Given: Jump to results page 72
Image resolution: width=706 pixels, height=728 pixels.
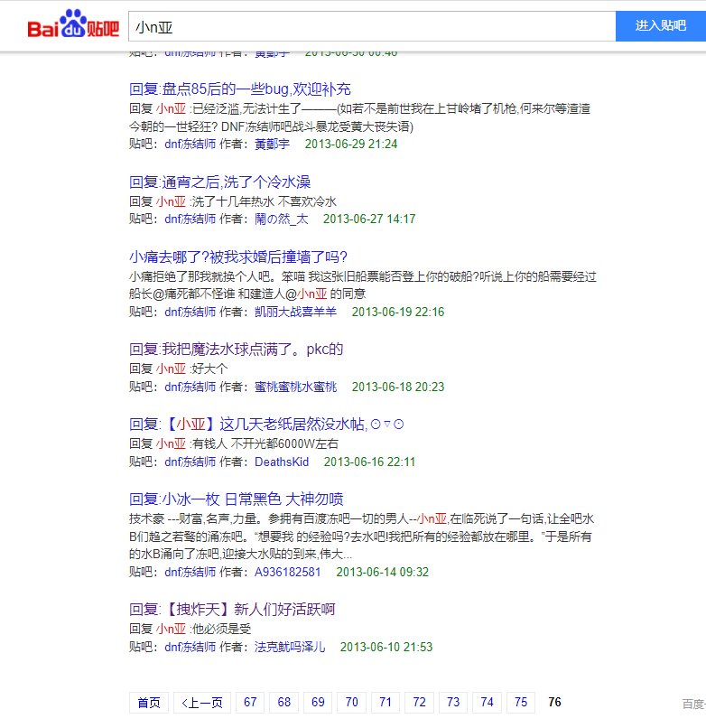Looking at the screenshot, I should pos(419,703).
